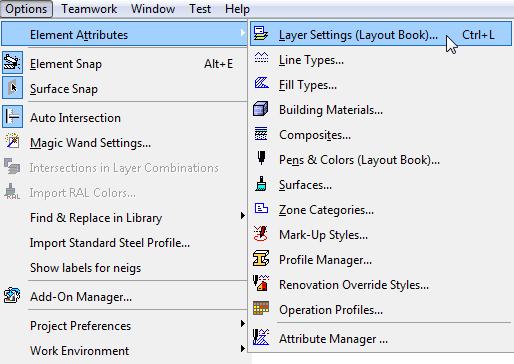Click the Alt+E shortcut label

coord(218,64)
